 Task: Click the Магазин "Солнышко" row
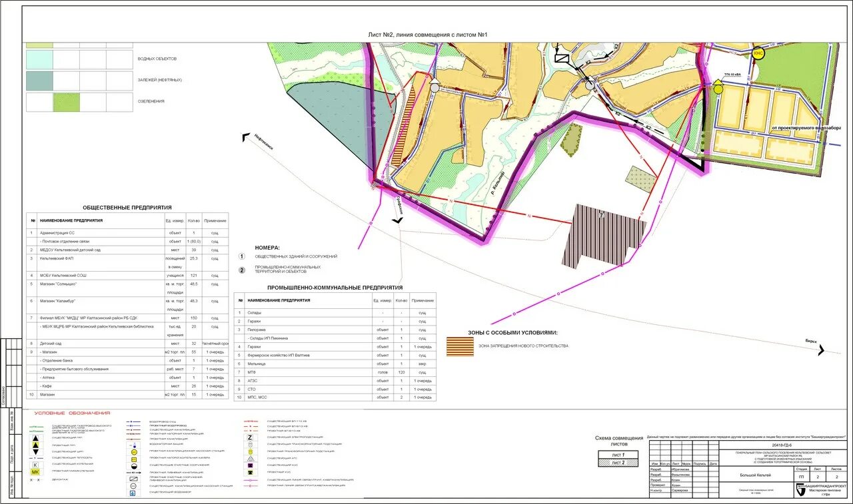pyautogui.click(x=127, y=288)
